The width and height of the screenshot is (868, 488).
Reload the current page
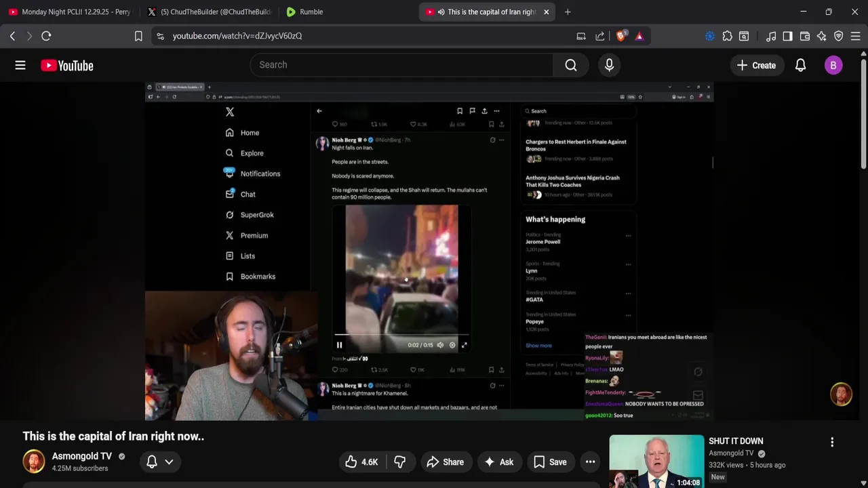pos(46,36)
